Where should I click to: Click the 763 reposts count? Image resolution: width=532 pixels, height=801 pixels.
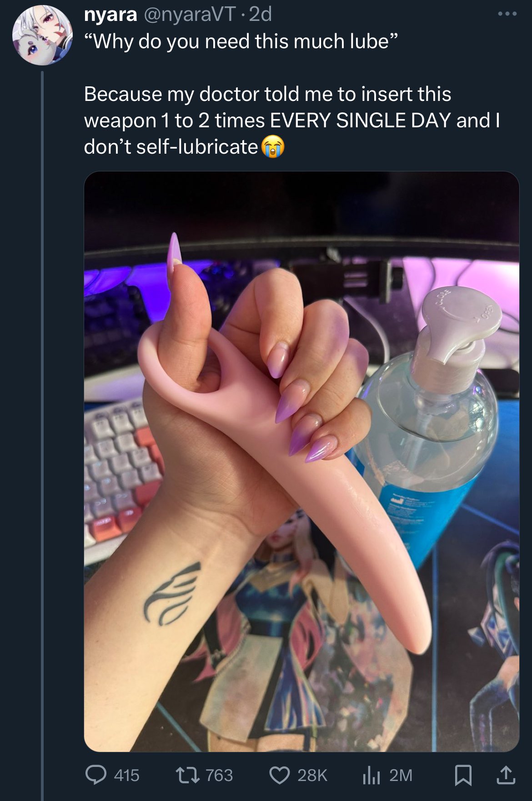pos(219,775)
